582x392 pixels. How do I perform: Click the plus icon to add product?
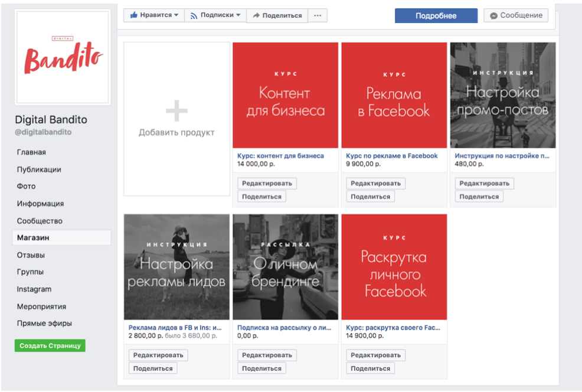click(176, 110)
